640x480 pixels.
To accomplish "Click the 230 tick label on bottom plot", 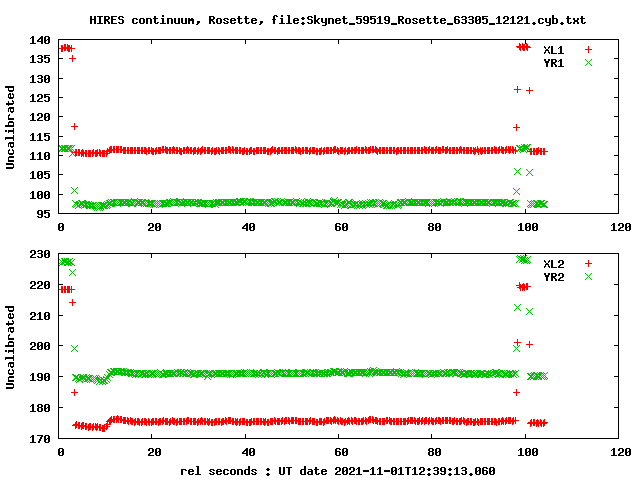I will pyautogui.click(x=40, y=254).
